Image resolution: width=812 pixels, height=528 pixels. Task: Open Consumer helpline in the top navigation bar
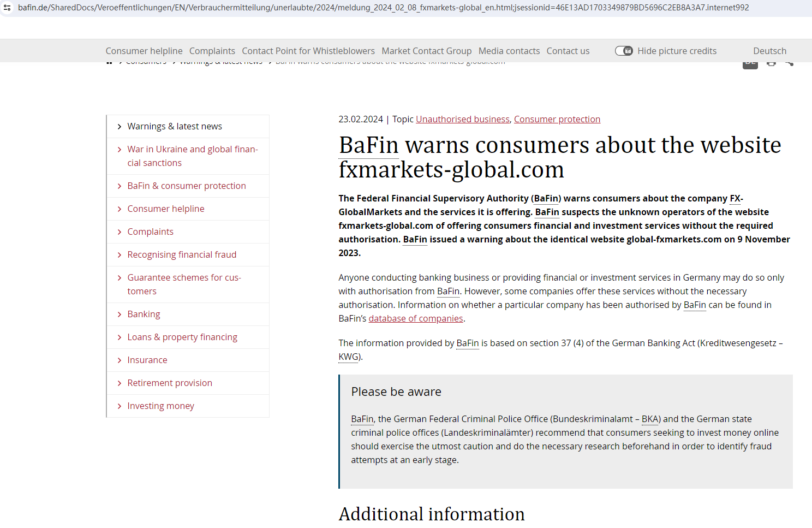coord(144,51)
